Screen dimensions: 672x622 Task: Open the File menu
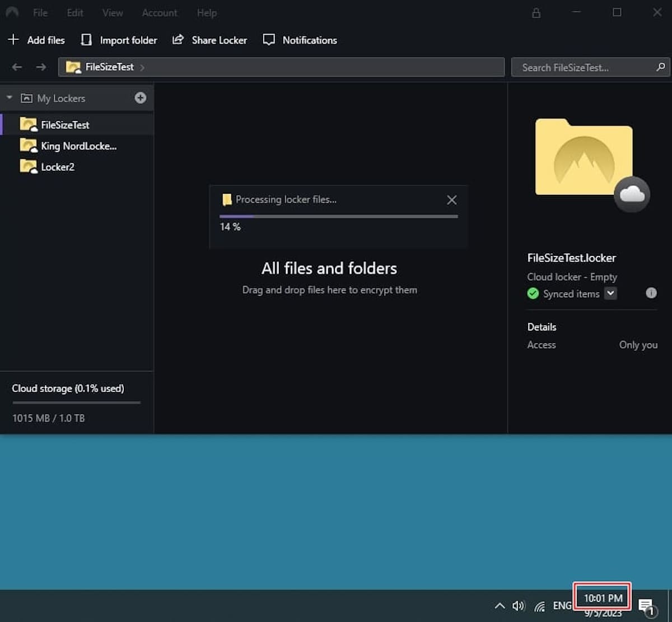(40, 12)
